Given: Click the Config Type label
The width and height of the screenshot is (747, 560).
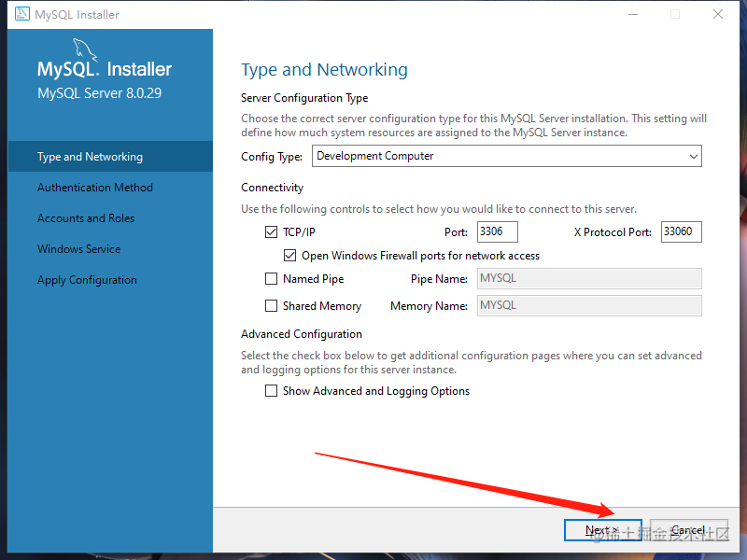Looking at the screenshot, I should click(x=272, y=157).
